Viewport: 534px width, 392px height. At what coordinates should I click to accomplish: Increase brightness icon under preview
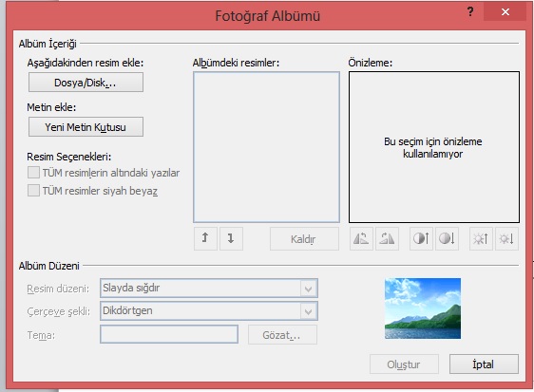(481, 238)
